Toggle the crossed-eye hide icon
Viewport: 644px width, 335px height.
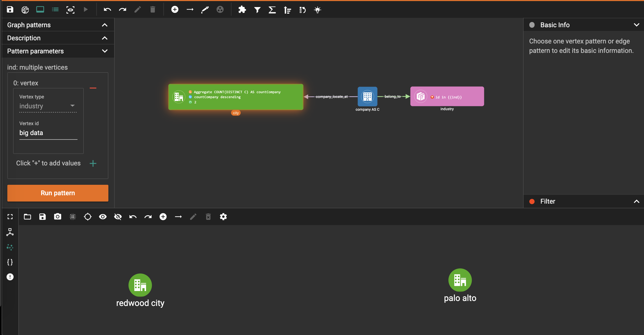118,217
